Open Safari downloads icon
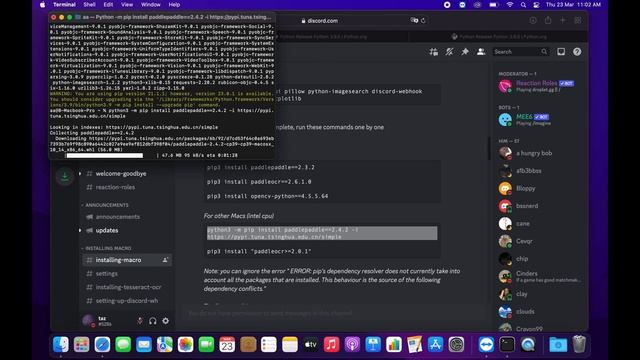 pos(533,20)
